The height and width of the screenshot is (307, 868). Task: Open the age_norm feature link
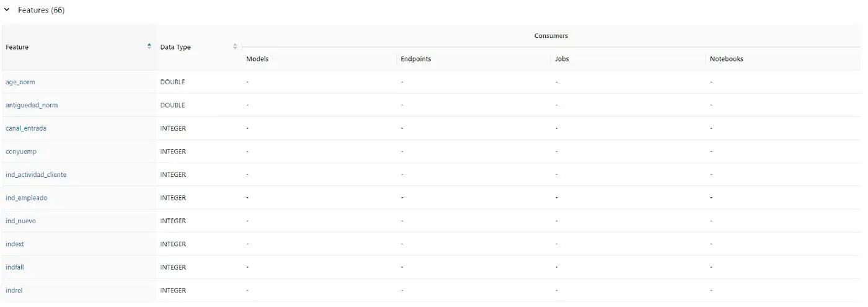(x=20, y=82)
